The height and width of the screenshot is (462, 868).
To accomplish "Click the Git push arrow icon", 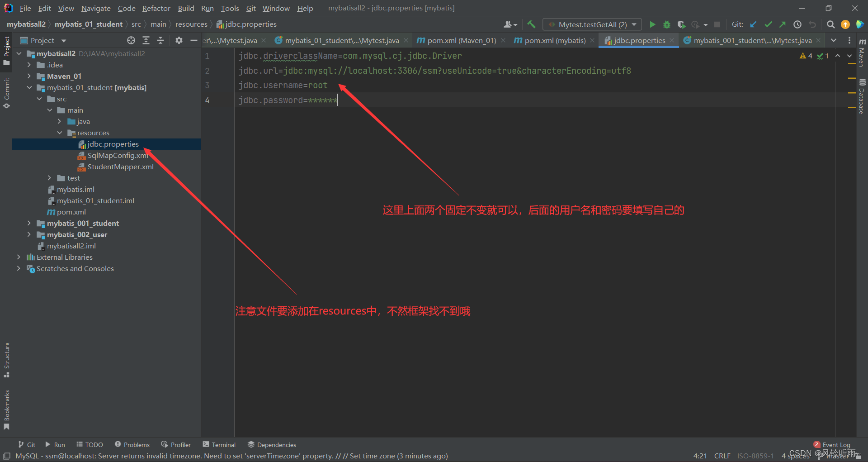I will pyautogui.click(x=783, y=24).
